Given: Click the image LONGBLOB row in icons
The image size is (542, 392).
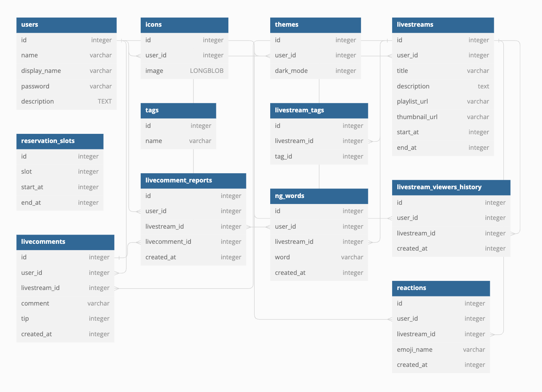Looking at the screenshot, I should point(185,71).
